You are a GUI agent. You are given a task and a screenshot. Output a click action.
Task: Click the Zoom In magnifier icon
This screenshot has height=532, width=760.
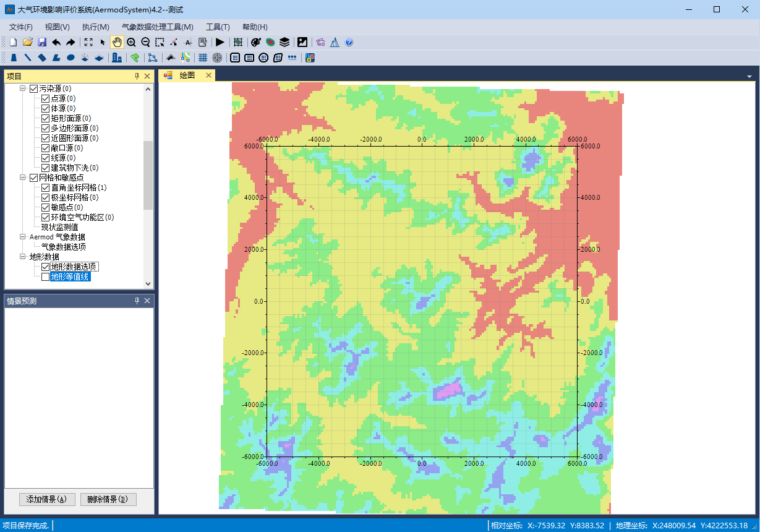[131, 42]
